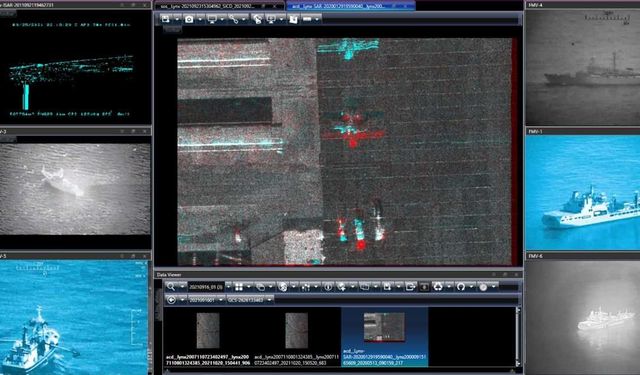Click the FMV-4 grayscale ship video feed
Screen dimensions: 640x375
pos(583,67)
